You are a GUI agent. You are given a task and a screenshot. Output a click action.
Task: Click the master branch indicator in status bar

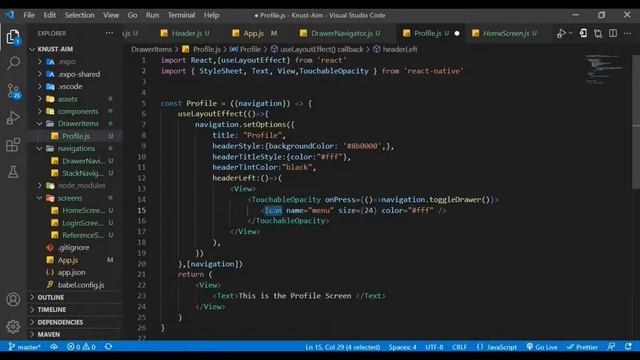pyautogui.click(x=25, y=347)
